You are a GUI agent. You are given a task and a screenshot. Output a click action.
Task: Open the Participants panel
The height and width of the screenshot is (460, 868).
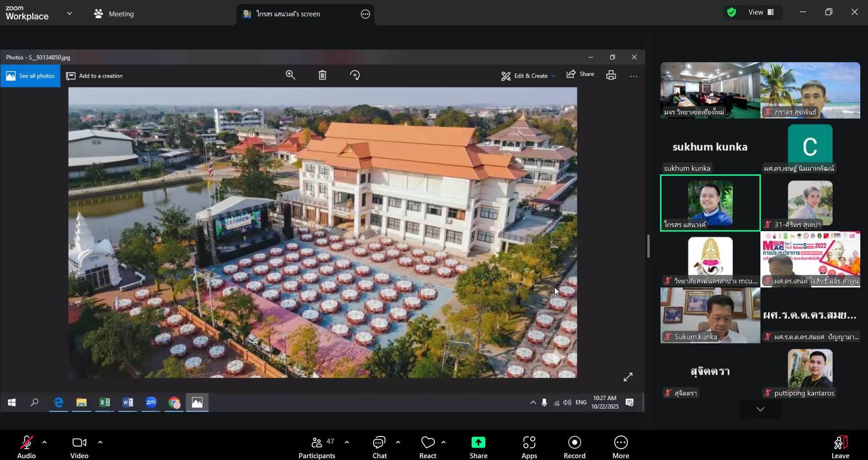pos(317,447)
